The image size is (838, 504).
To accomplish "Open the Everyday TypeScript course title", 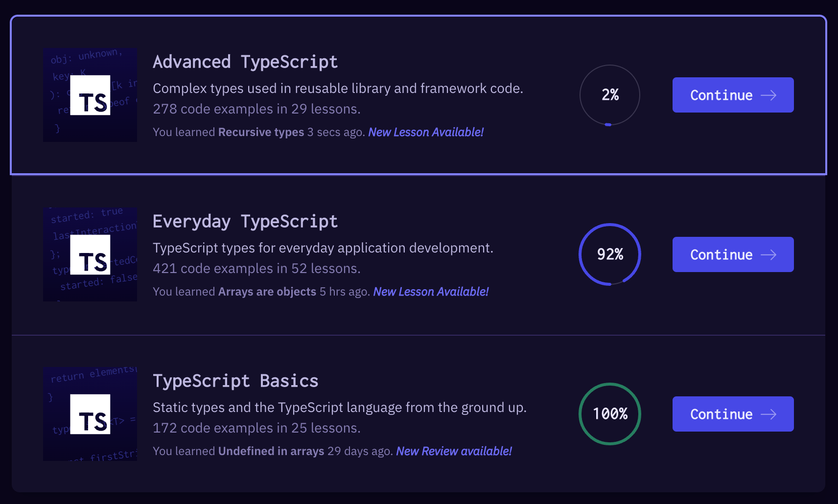I will click(245, 222).
